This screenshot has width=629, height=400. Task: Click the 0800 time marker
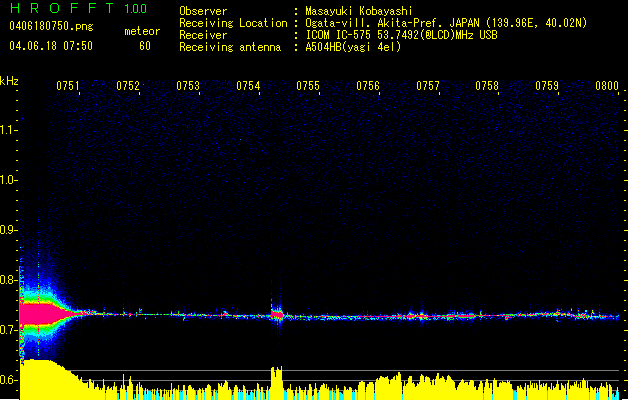coord(607,86)
